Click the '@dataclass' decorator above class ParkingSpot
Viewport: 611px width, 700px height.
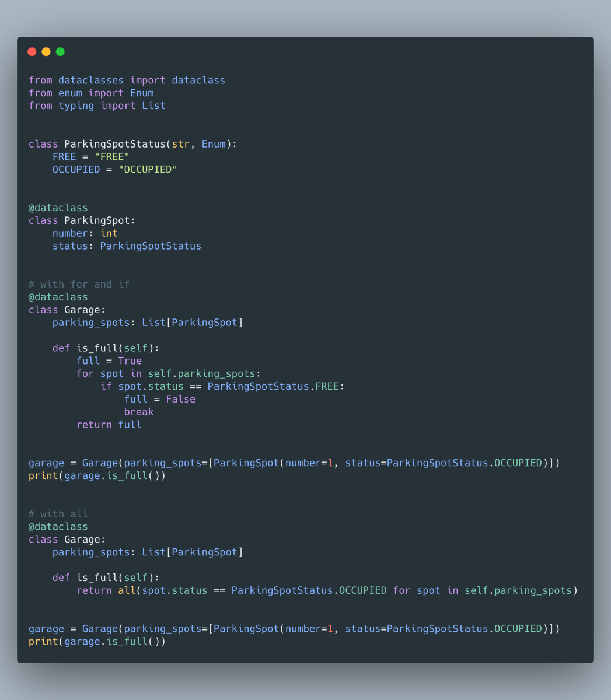58,208
